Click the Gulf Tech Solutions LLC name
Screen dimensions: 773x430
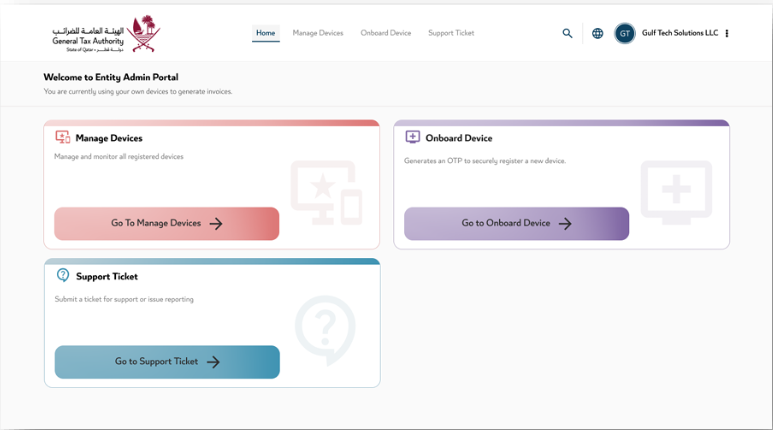(x=680, y=33)
